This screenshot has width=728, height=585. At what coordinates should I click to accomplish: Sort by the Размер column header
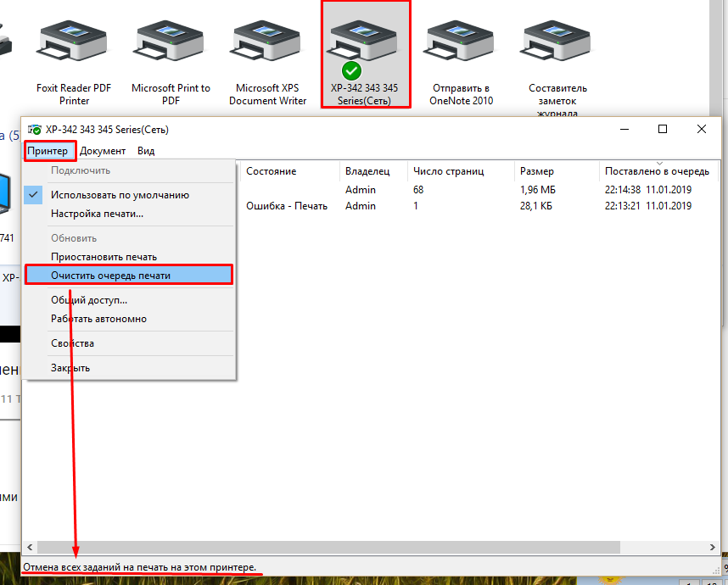pos(557,171)
